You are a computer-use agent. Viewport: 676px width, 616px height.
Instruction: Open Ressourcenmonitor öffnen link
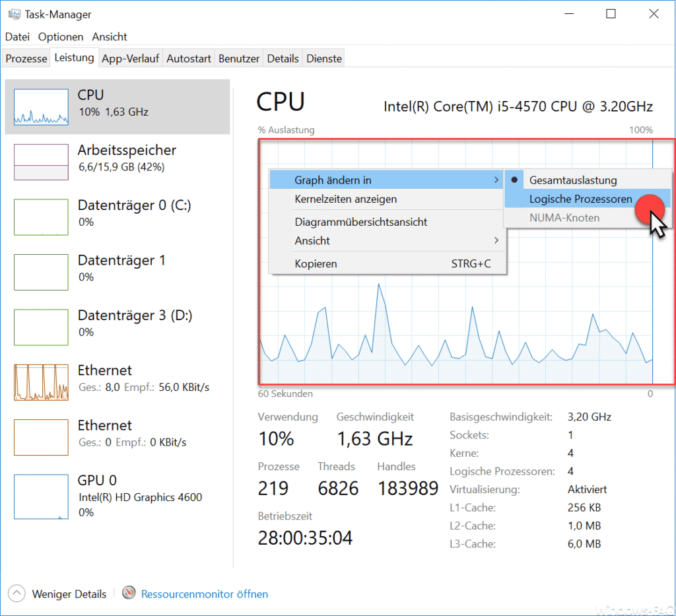[205, 594]
